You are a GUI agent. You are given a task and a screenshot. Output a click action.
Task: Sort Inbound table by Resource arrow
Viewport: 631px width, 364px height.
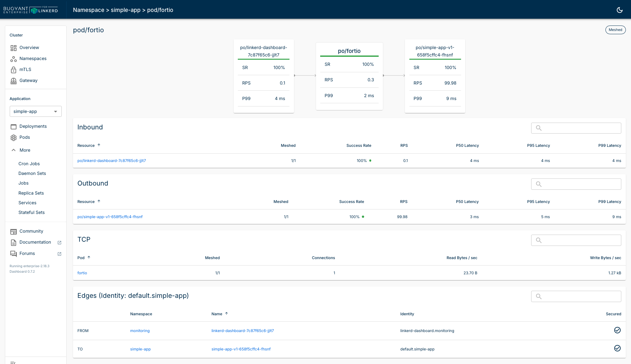click(99, 145)
